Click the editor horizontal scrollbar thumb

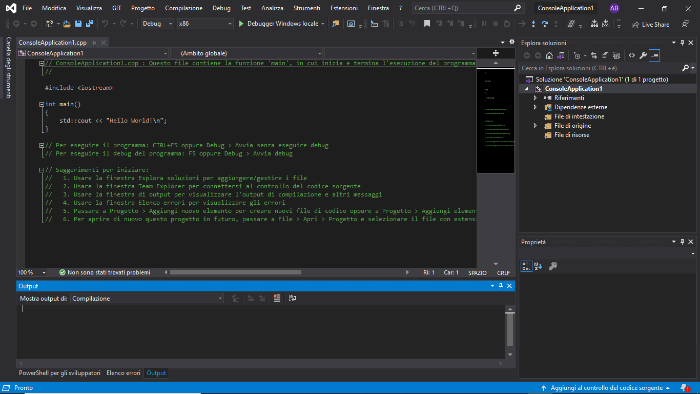[235, 272]
